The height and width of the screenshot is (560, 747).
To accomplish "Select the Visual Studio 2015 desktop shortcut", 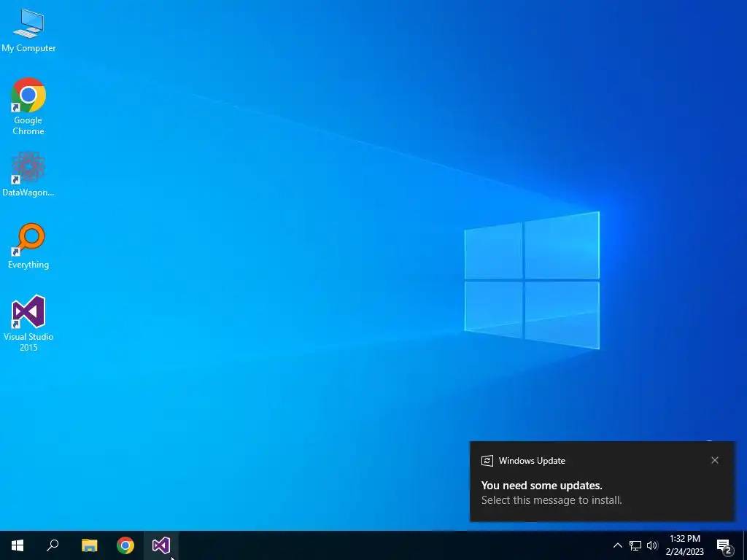I will pos(28,323).
